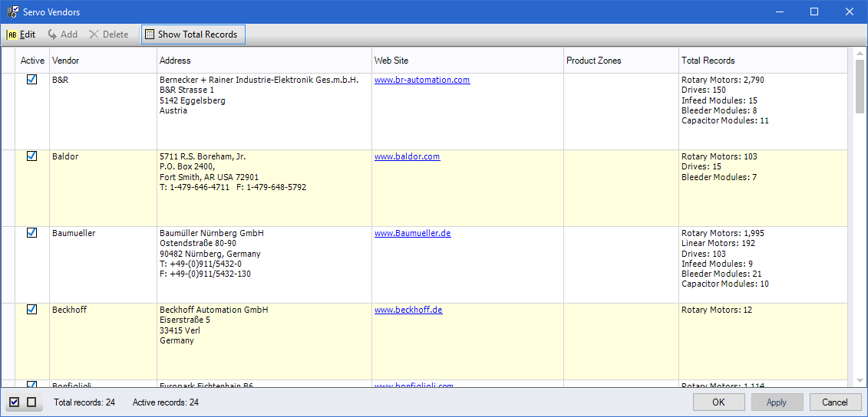
Task: Disable the Active checkbox for Baumueller
Action: (32, 233)
